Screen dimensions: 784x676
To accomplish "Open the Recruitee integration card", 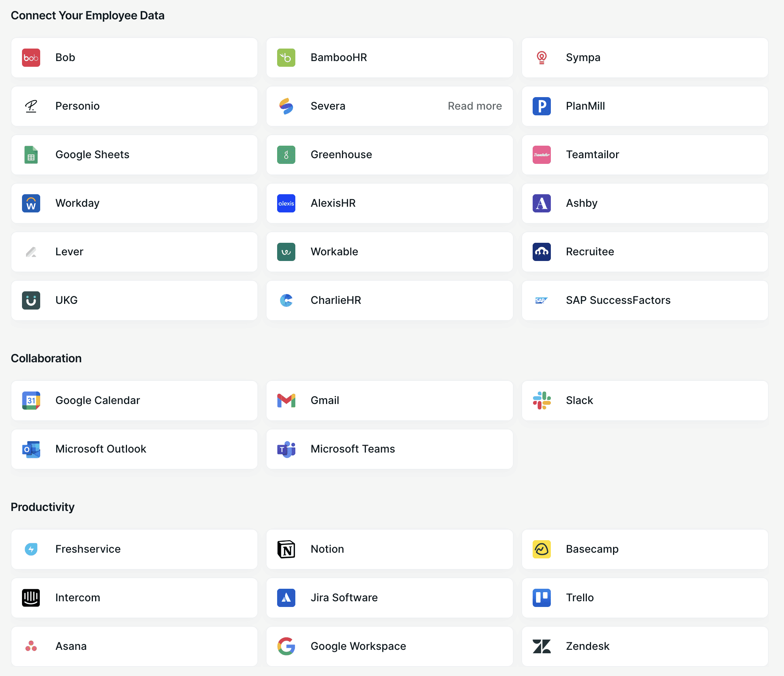I will [644, 252].
